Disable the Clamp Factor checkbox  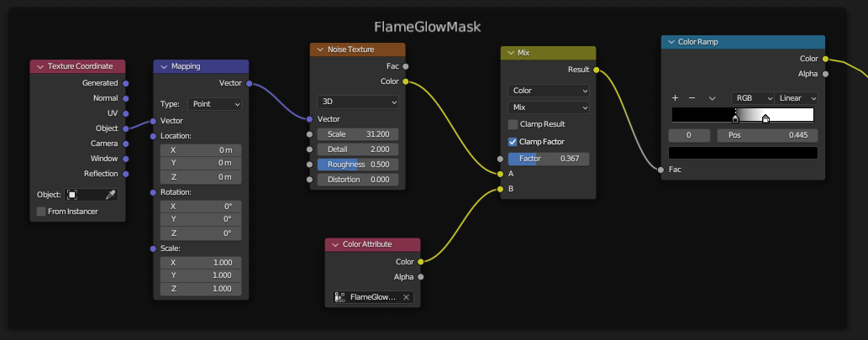(513, 142)
